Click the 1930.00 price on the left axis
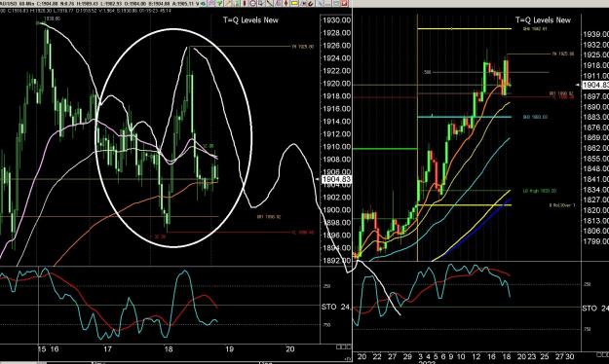This screenshot has height=364, width=609. pyautogui.click(x=336, y=20)
